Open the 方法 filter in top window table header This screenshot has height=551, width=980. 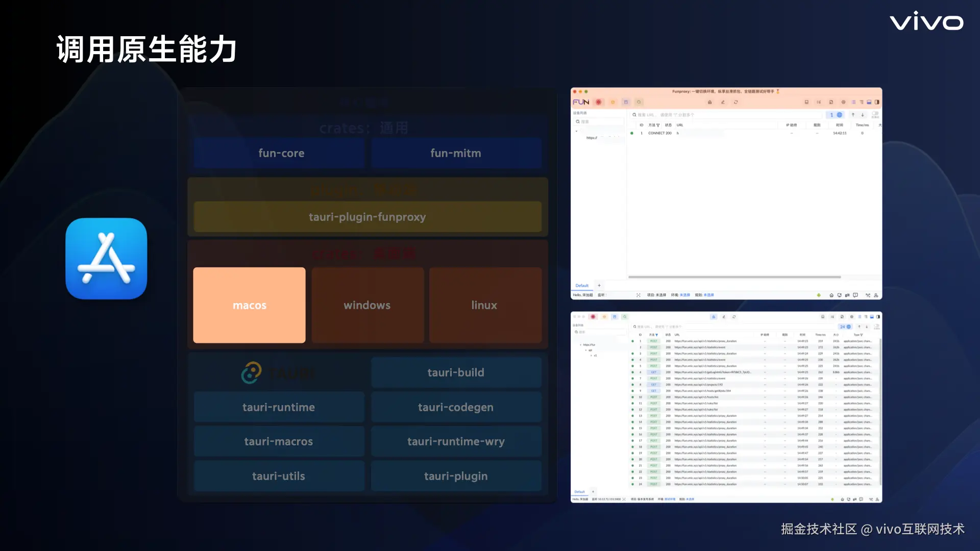[658, 125]
